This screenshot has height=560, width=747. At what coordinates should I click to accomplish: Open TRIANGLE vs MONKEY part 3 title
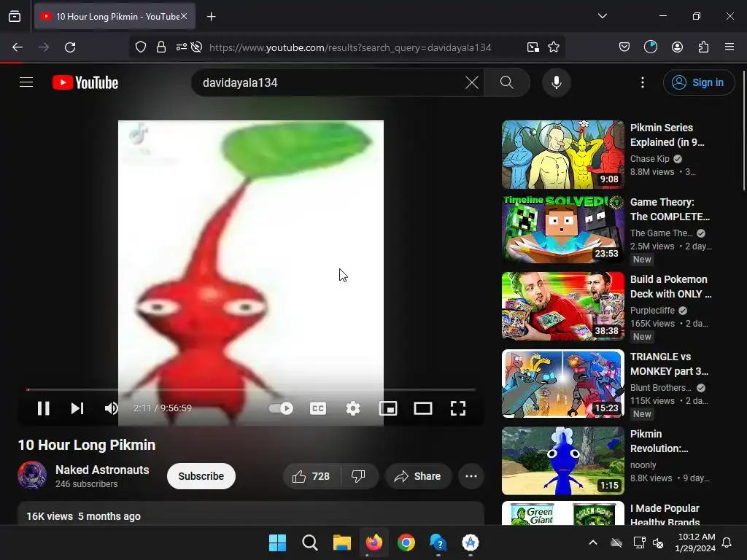click(x=670, y=364)
